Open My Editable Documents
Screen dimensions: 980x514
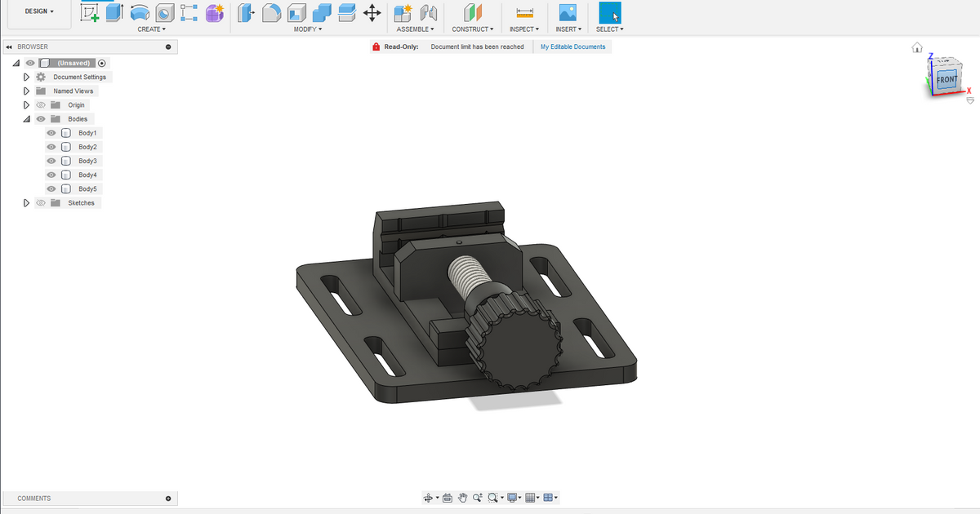(572, 47)
